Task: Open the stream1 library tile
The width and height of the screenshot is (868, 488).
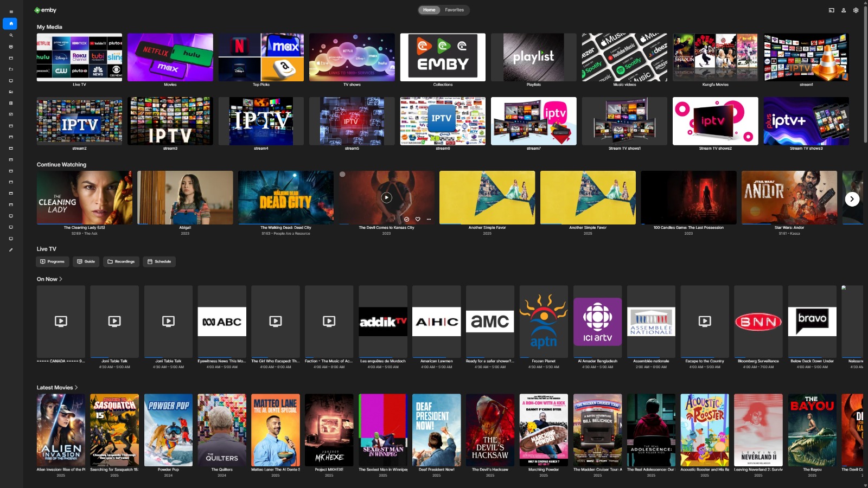Action: (806, 57)
